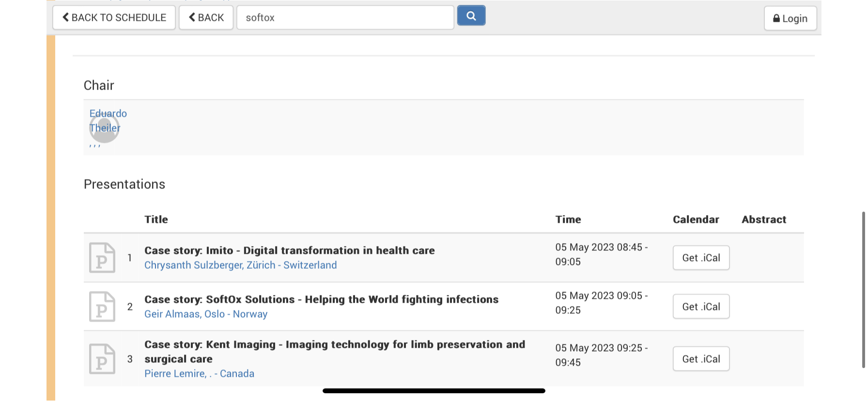
Task: Click the magnifier search button
Action: point(471,16)
